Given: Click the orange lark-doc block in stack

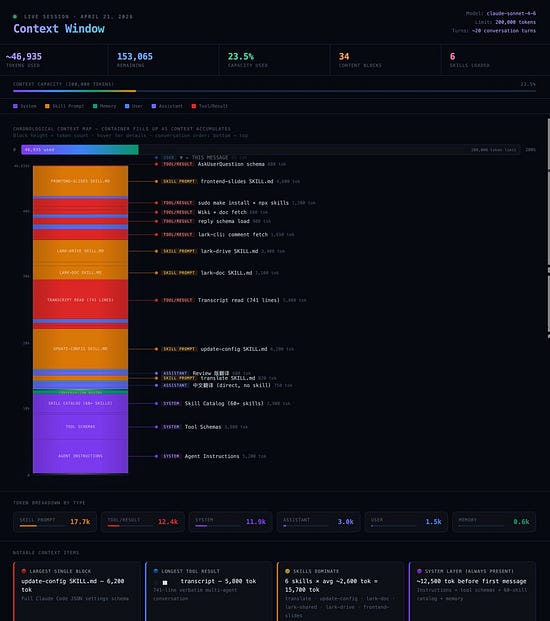Looking at the screenshot, I should pyautogui.click(x=80, y=272).
